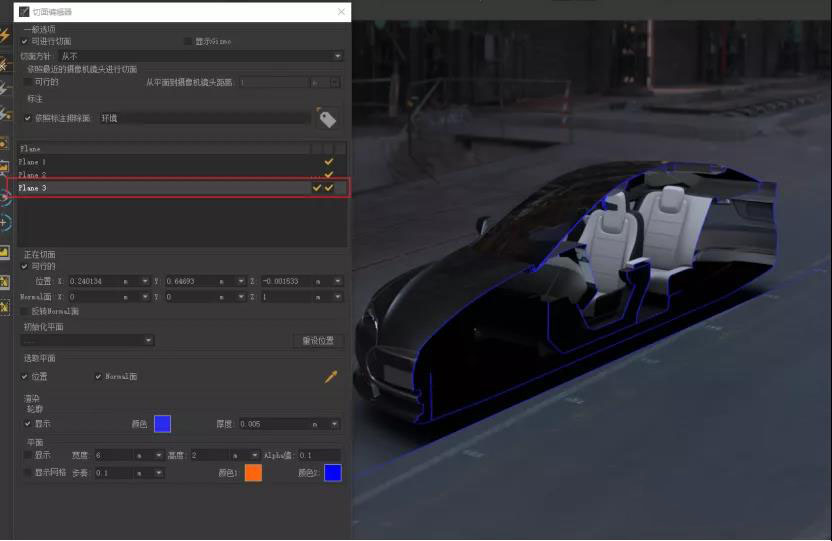
Task: Activate the plane picker eyedropper icon
Action: coord(331,377)
